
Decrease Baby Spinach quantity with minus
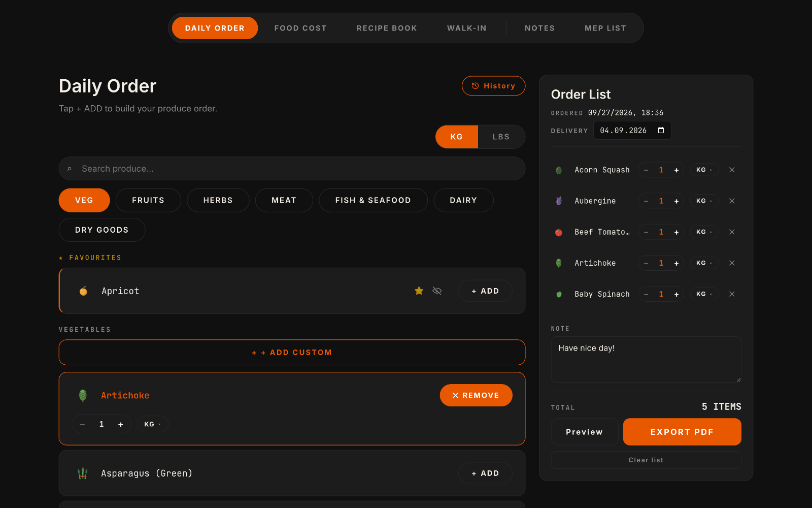[x=646, y=294]
